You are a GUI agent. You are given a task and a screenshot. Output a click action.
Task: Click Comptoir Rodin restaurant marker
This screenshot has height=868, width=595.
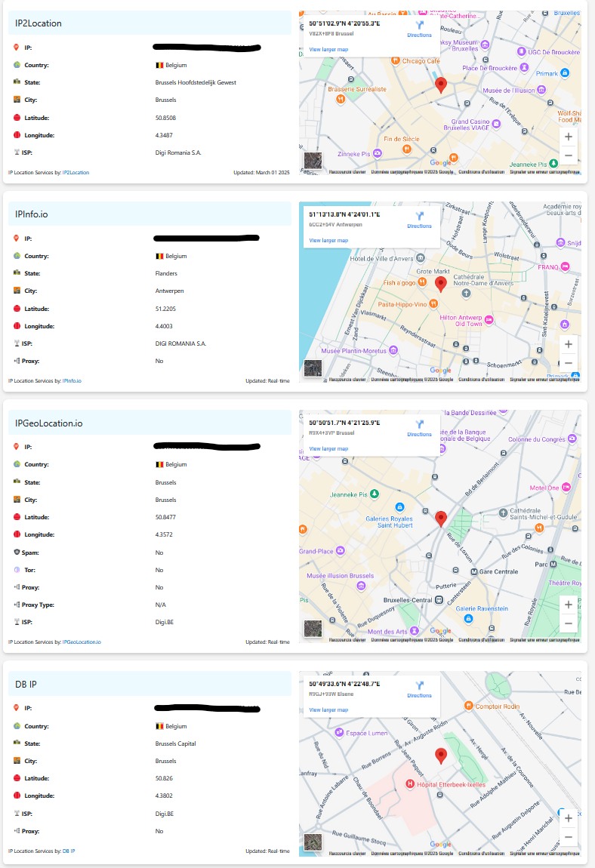click(469, 706)
